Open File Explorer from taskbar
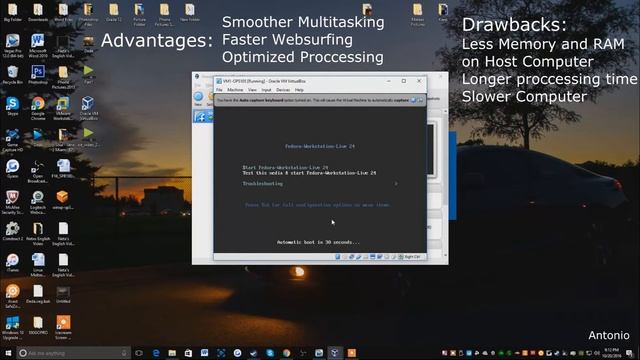This screenshot has height=360, width=640. (172, 353)
